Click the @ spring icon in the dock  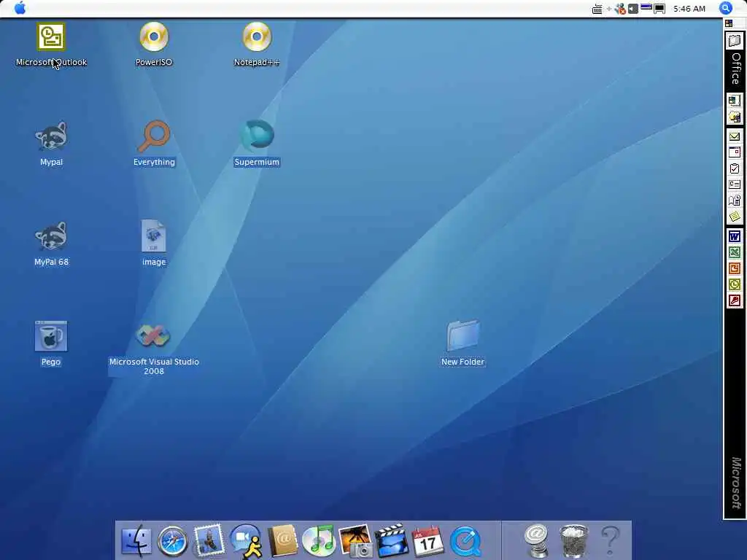[536, 540]
